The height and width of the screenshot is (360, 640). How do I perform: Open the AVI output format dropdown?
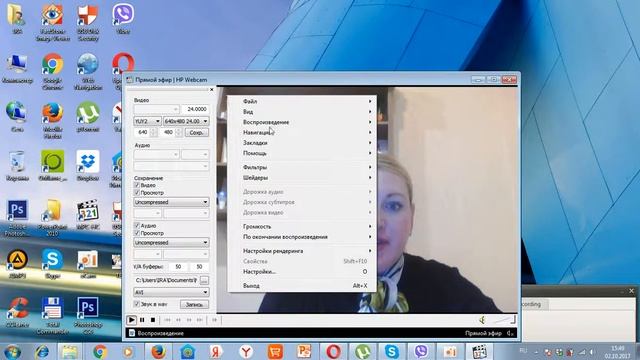[x=171, y=292]
